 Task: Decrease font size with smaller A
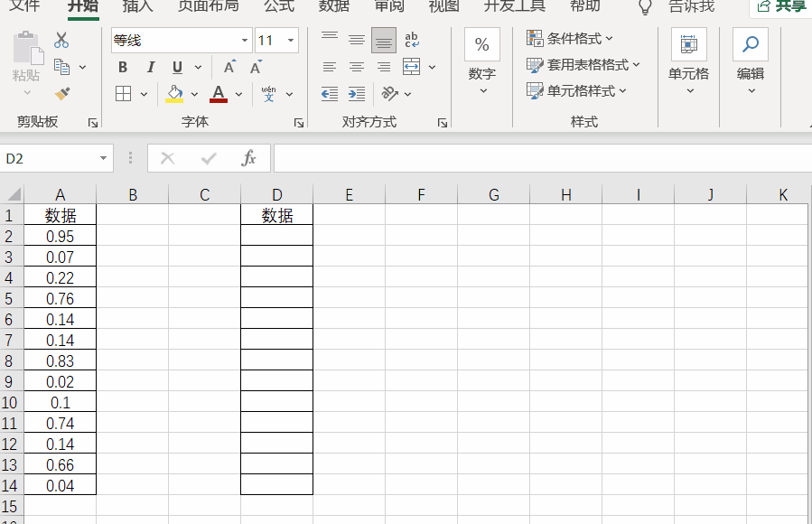coord(256,68)
